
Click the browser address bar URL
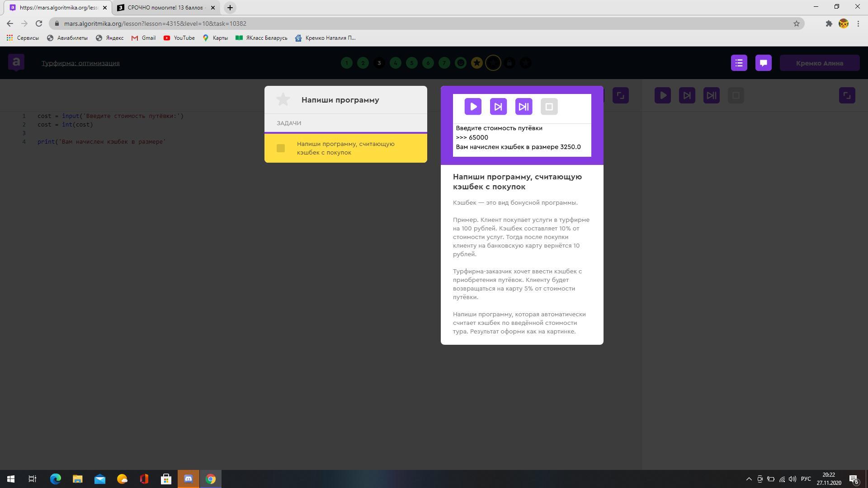(155, 23)
